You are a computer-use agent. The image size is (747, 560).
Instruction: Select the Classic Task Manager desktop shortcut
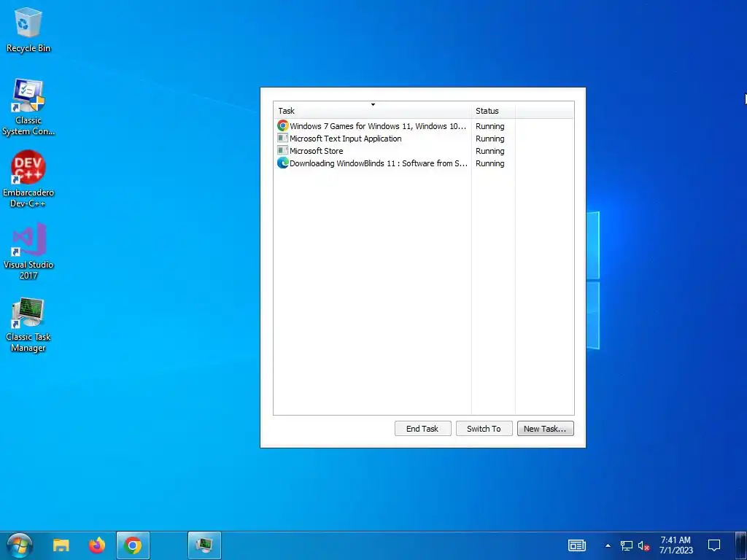pos(28,324)
